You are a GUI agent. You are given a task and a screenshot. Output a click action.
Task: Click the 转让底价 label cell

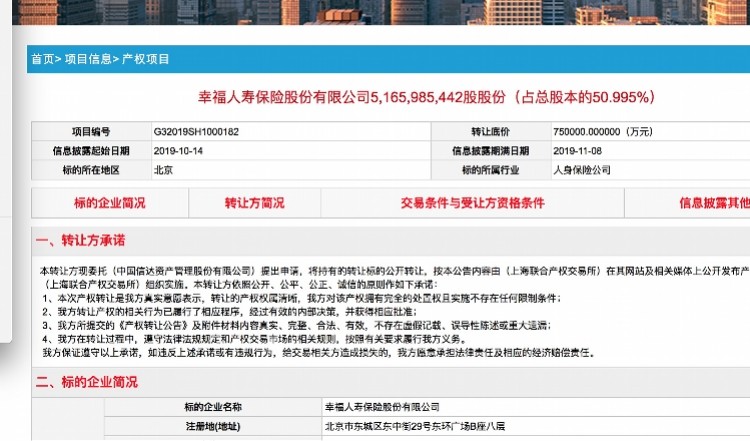point(491,132)
